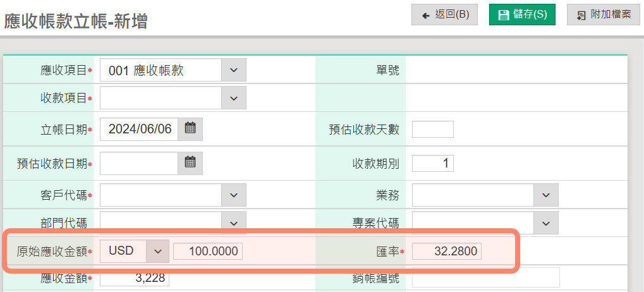Click the 立帳日期 date field

click(x=139, y=129)
